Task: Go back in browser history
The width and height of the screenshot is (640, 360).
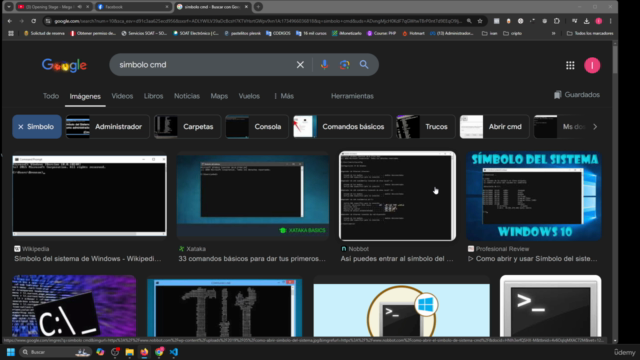Action: click(x=10, y=21)
